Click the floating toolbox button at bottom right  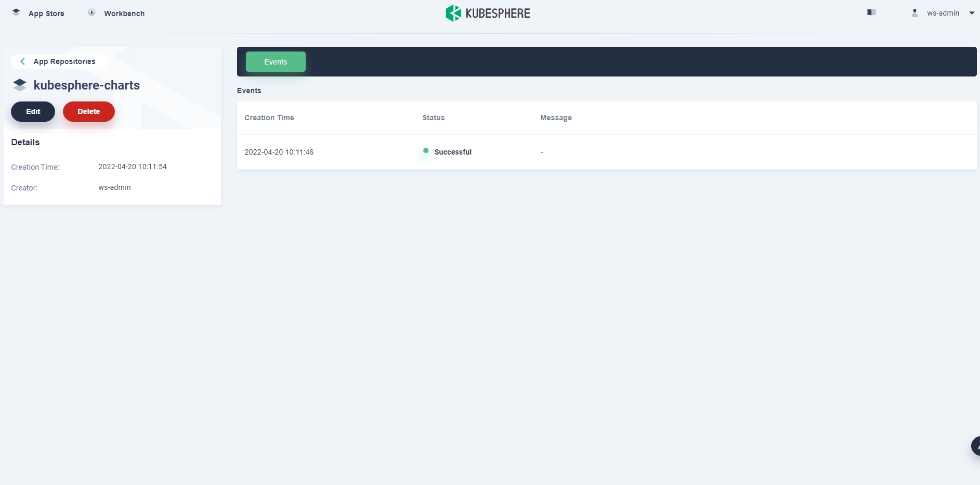(x=975, y=446)
